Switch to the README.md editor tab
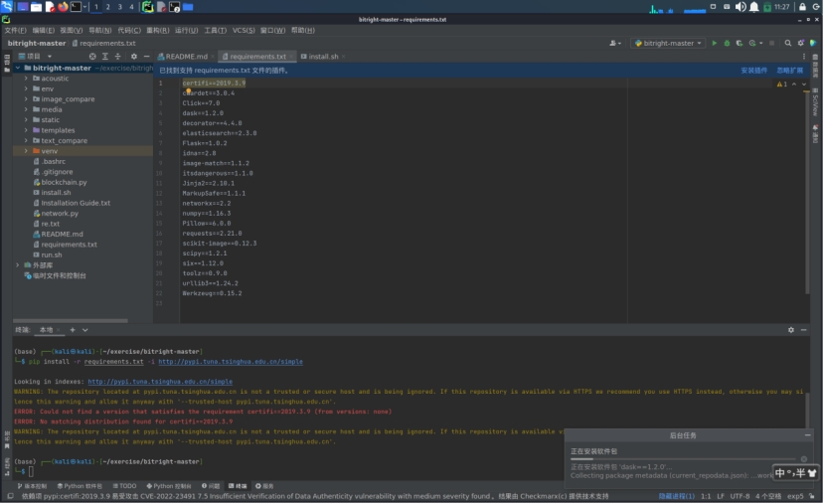Image resolution: width=824 pixels, height=504 pixels. pos(186,57)
